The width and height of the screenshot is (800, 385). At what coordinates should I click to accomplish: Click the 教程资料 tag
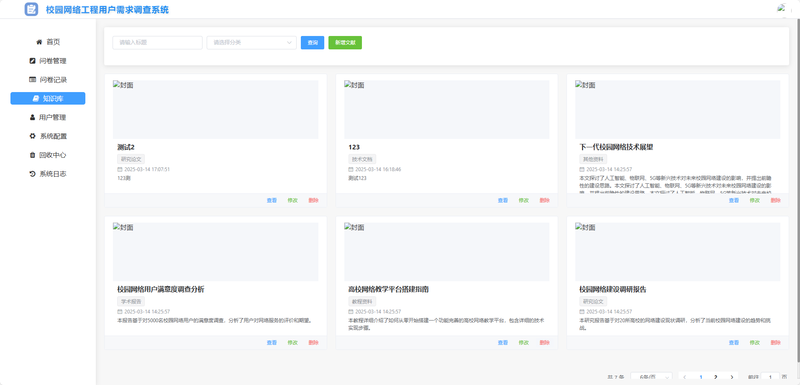pos(362,301)
